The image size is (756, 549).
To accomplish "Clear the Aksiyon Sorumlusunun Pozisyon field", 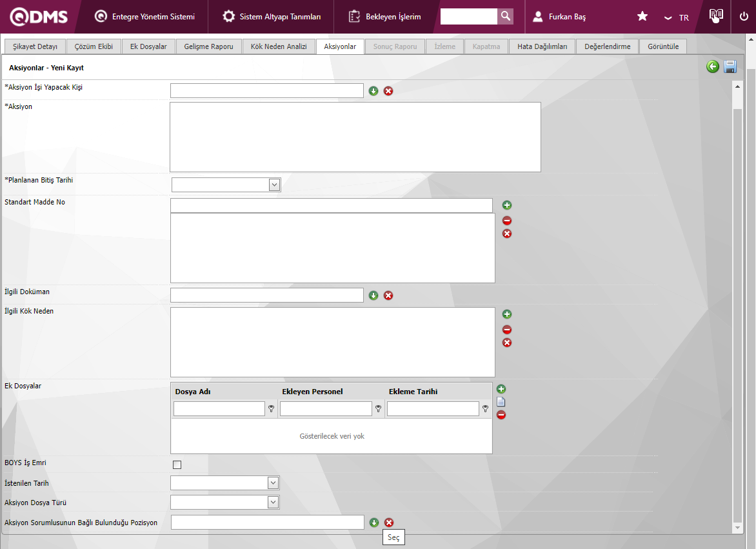I will (x=389, y=523).
